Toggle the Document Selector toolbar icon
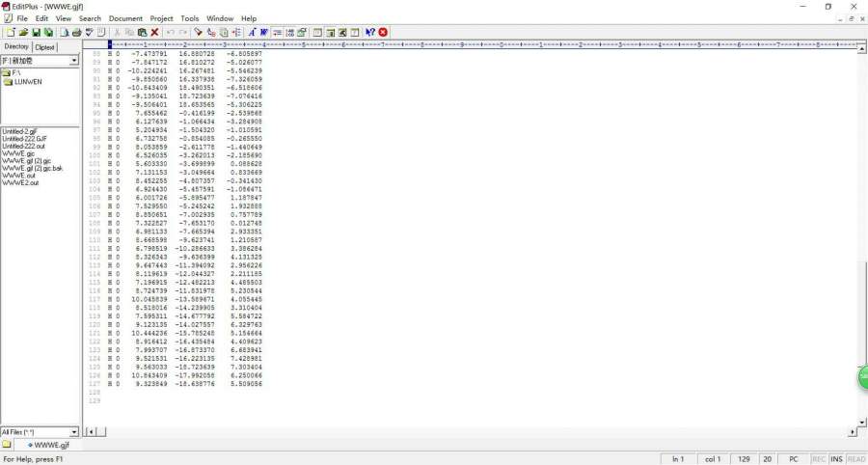The height and width of the screenshot is (465, 868). [354, 32]
